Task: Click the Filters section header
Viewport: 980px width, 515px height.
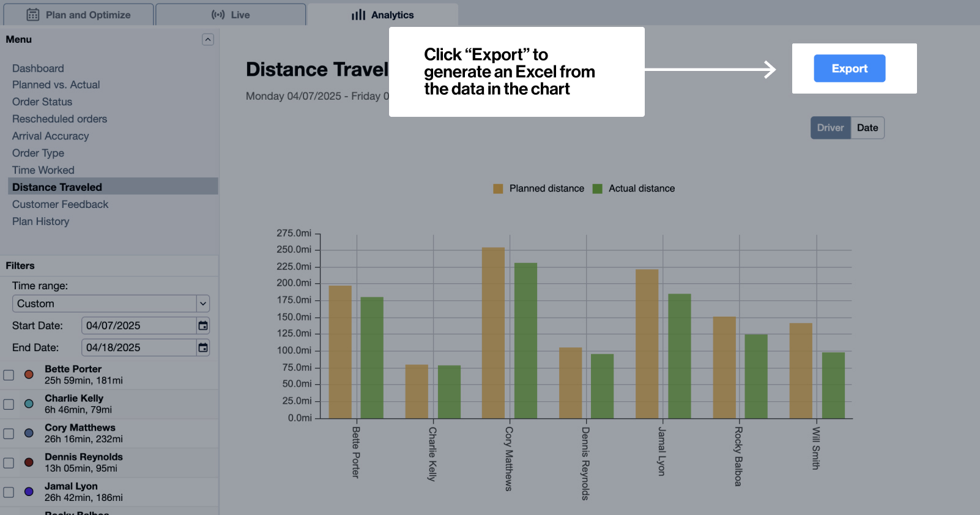Action: (20, 265)
